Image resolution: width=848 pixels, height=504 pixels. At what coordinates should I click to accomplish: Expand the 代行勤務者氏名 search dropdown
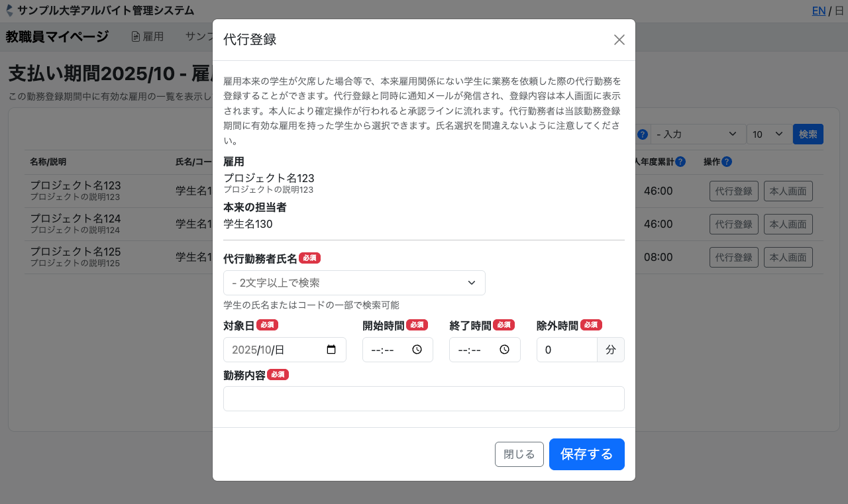[x=354, y=283]
